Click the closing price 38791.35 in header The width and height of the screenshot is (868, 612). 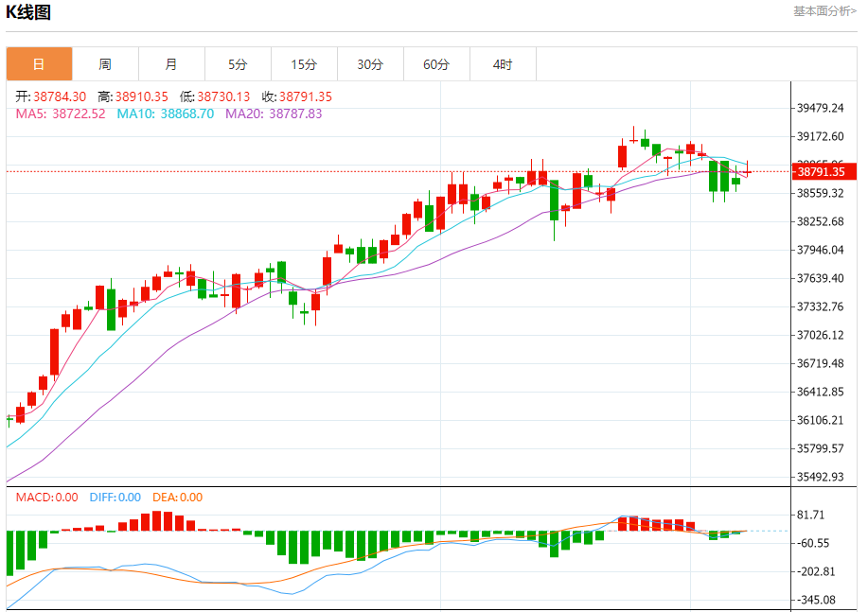click(x=306, y=96)
